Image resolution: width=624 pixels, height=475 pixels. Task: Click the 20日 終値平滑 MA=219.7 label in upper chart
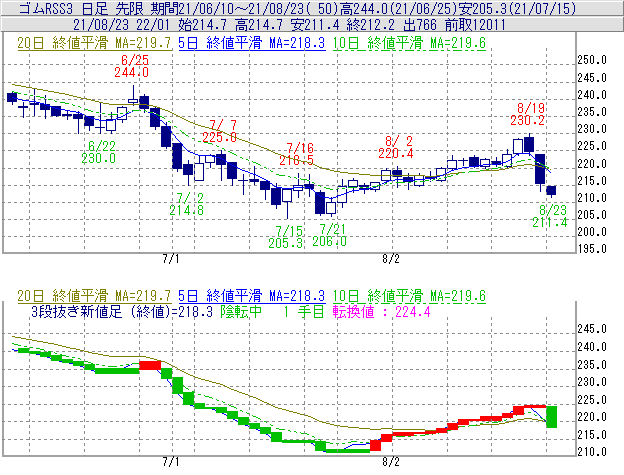coord(94,43)
